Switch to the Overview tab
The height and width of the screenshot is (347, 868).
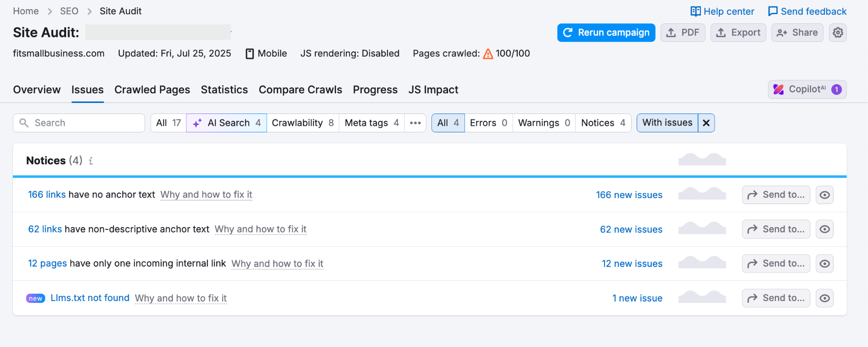click(37, 90)
